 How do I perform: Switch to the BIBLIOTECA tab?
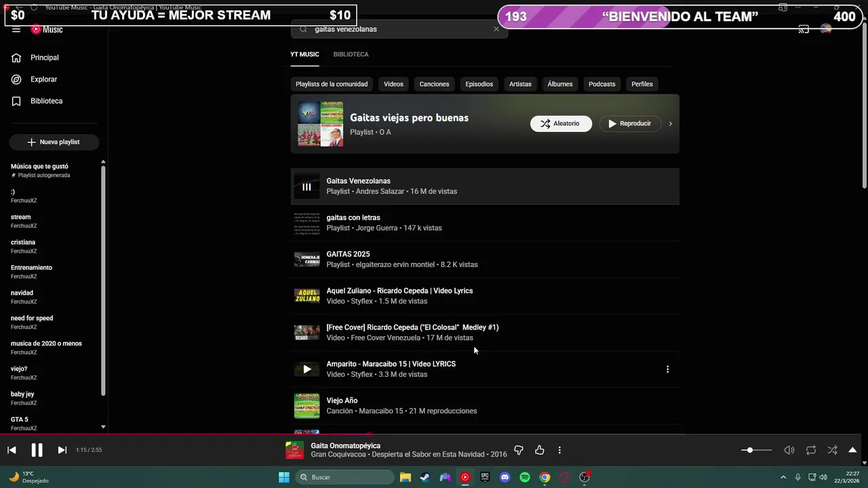[x=351, y=54]
